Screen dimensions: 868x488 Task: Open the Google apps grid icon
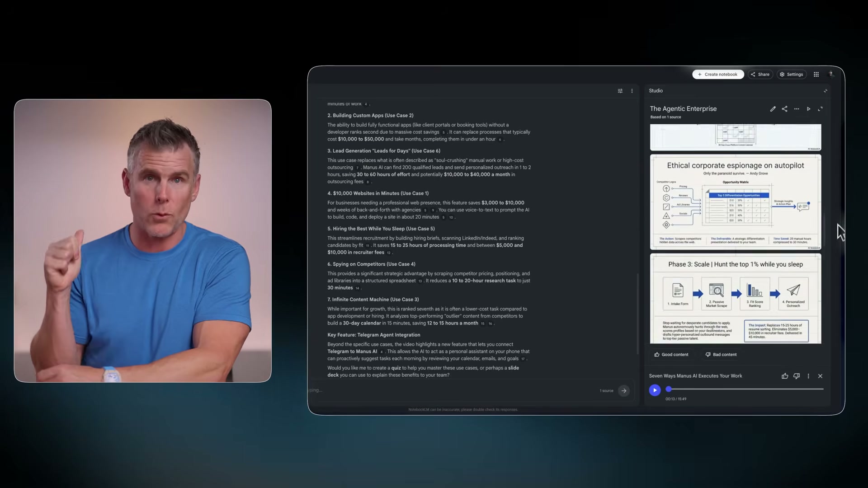[x=816, y=75]
